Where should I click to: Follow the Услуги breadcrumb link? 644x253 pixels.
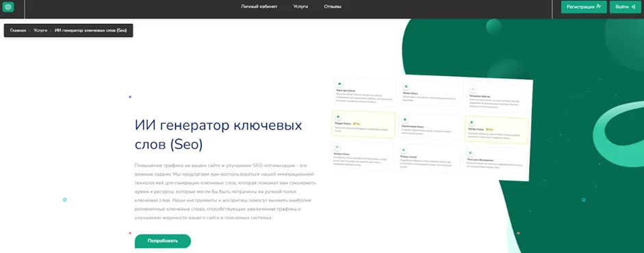(40, 30)
